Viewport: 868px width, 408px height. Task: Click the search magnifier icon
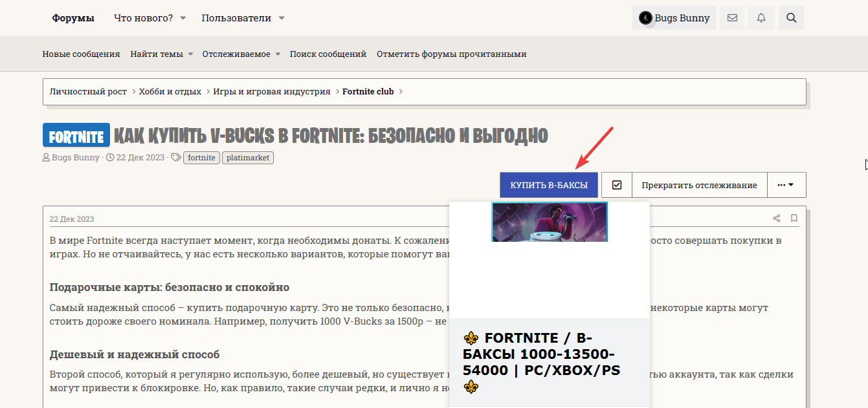click(791, 18)
